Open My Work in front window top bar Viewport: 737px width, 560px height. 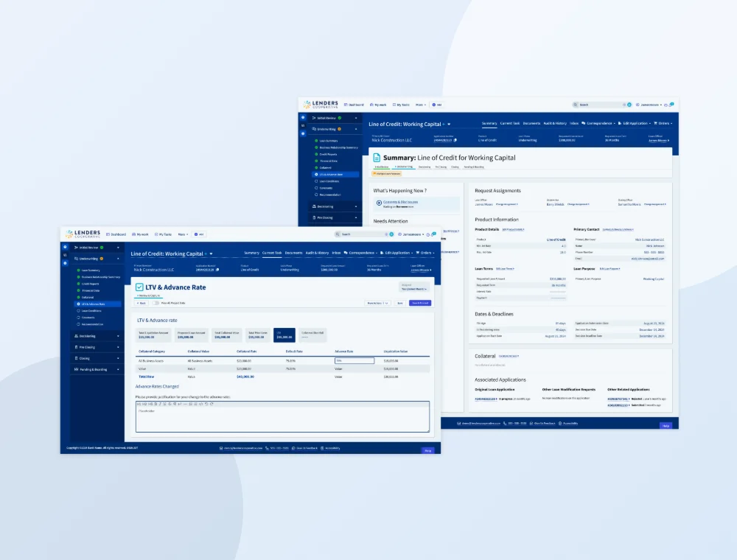[x=140, y=234]
